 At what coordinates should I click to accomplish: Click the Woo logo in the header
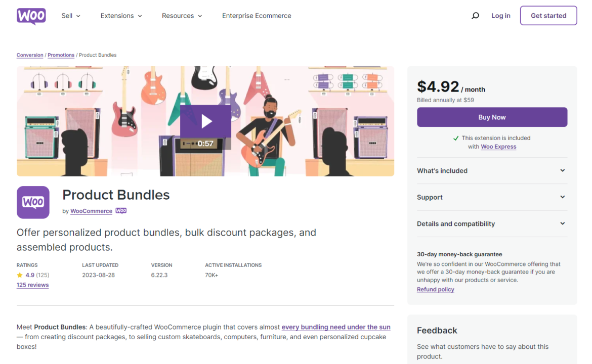tap(31, 16)
